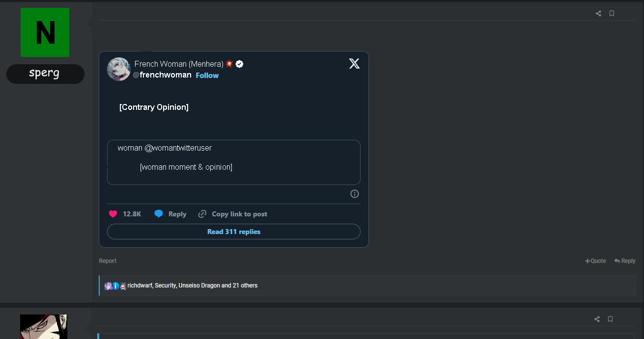Show the 21 others who reacted
The width and height of the screenshot is (644, 339).
coord(245,286)
